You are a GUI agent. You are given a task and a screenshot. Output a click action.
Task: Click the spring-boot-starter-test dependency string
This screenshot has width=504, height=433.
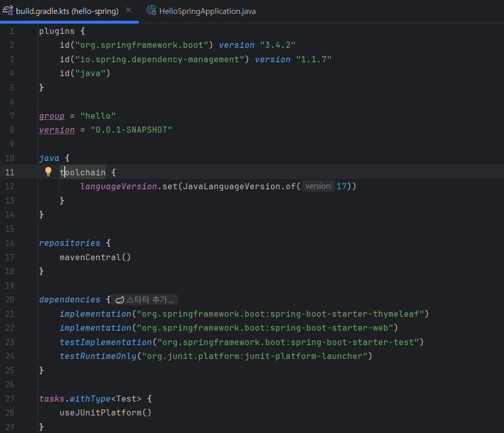coord(288,342)
